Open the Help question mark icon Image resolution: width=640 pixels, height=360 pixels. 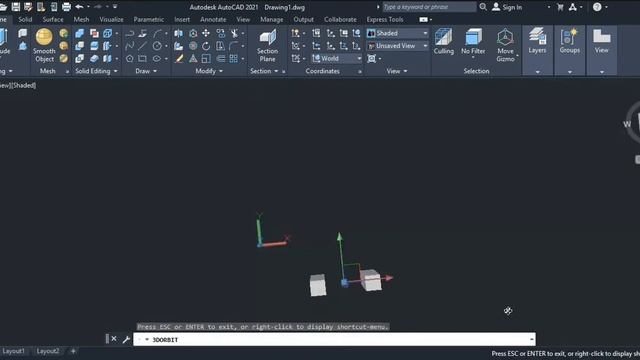(x=597, y=7)
